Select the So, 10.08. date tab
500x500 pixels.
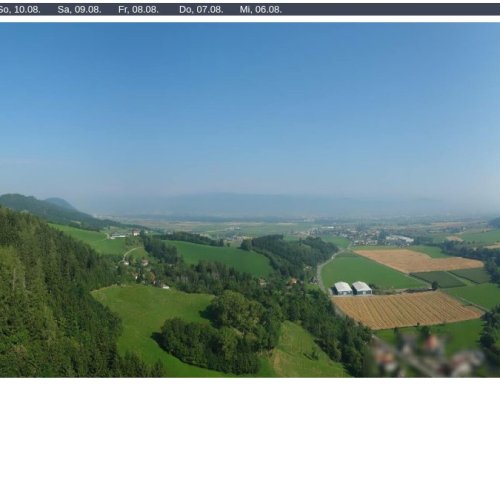coord(20,10)
